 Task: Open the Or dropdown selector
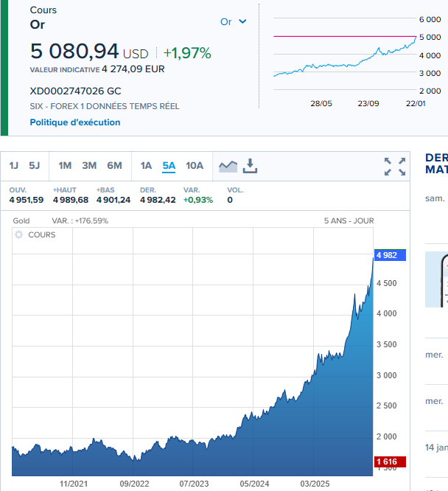(x=233, y=22)
